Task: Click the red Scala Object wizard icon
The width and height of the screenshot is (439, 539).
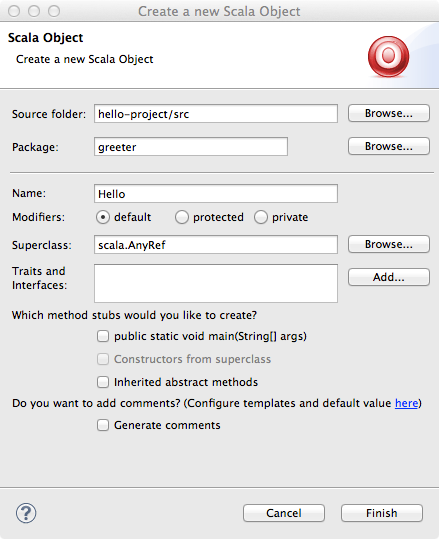Action: (388, 57)
